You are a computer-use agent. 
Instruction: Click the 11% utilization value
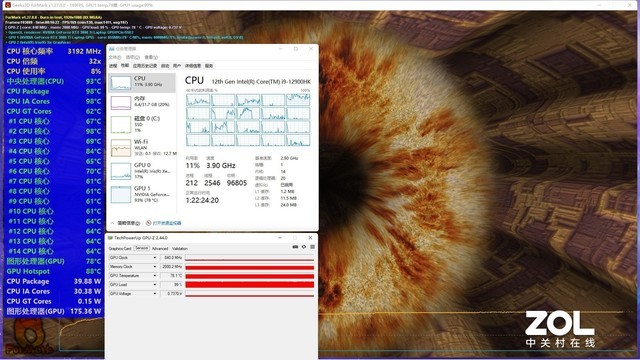[x=193, y=165]
